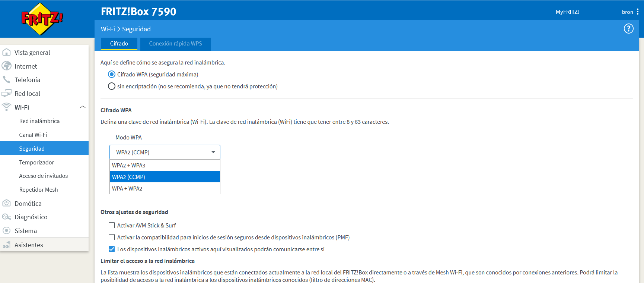The width and height of the screenshot is (644, 283).
Task: Click the MyFRITZ! link
Action: [567, 12]
